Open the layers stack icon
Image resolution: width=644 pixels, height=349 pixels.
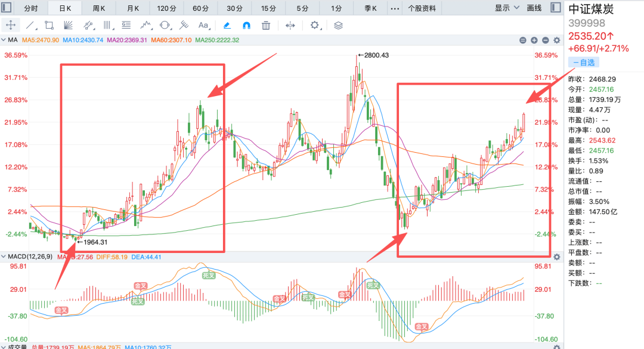pyautogui.click(x=338, y=26)
